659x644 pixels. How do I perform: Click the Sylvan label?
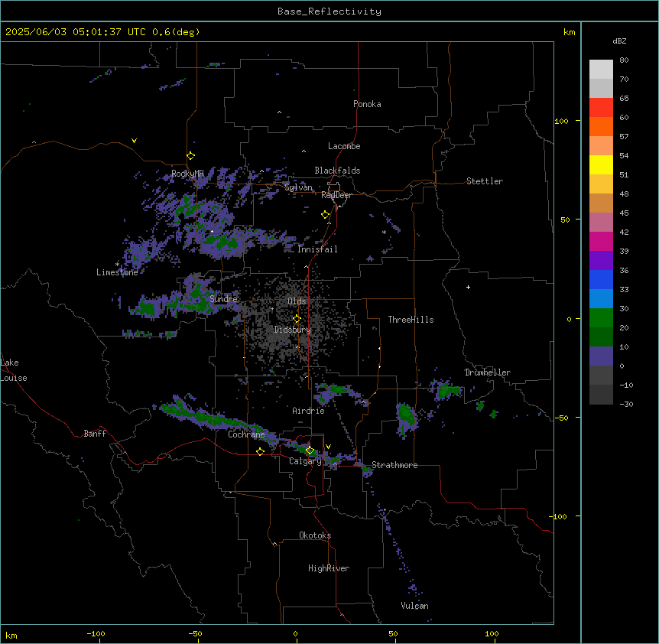pyautogui.click(x=298, y=187)
